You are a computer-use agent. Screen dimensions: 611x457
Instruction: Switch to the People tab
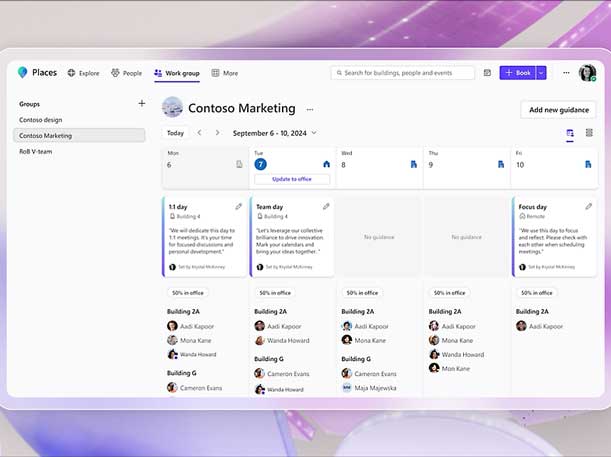click(x=126, y=73)
